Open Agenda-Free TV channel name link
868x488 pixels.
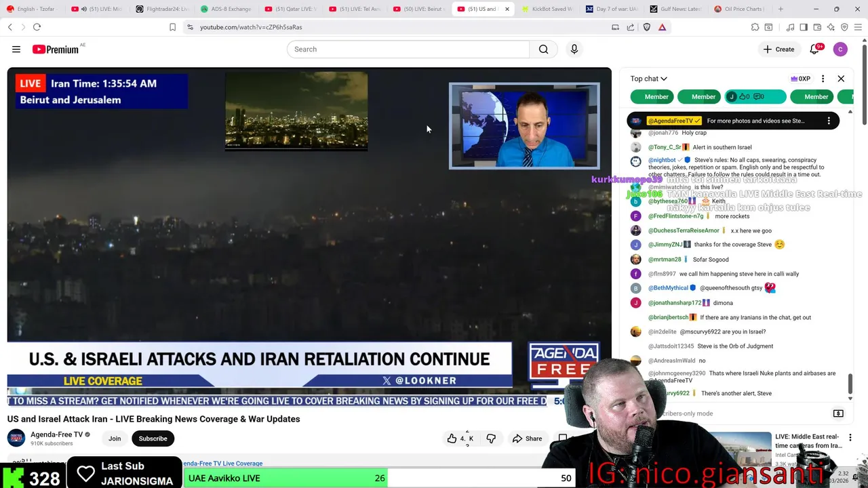tap(56, 434)
